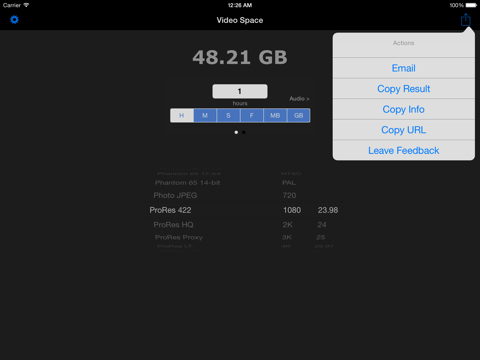Image resolution: width=480 pixels, height=360 pixels.
Task: Pick 24 frame rate in picker
Action: 322,225
